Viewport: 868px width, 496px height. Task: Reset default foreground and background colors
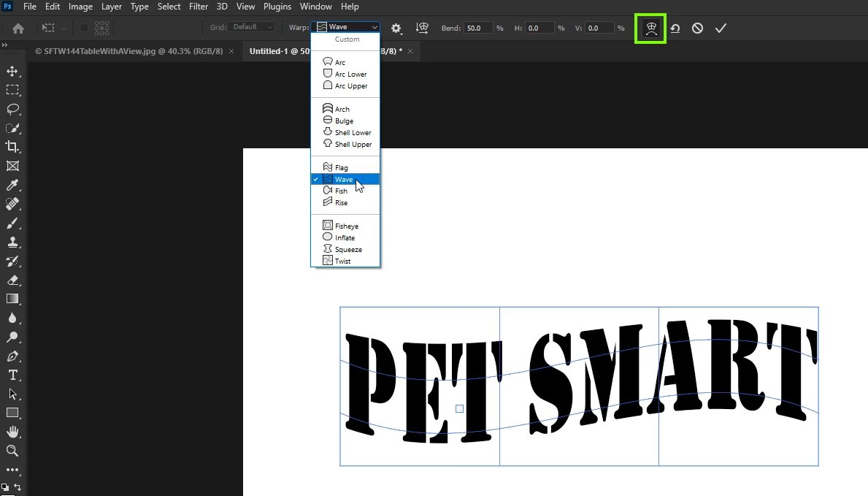(5, 487)
